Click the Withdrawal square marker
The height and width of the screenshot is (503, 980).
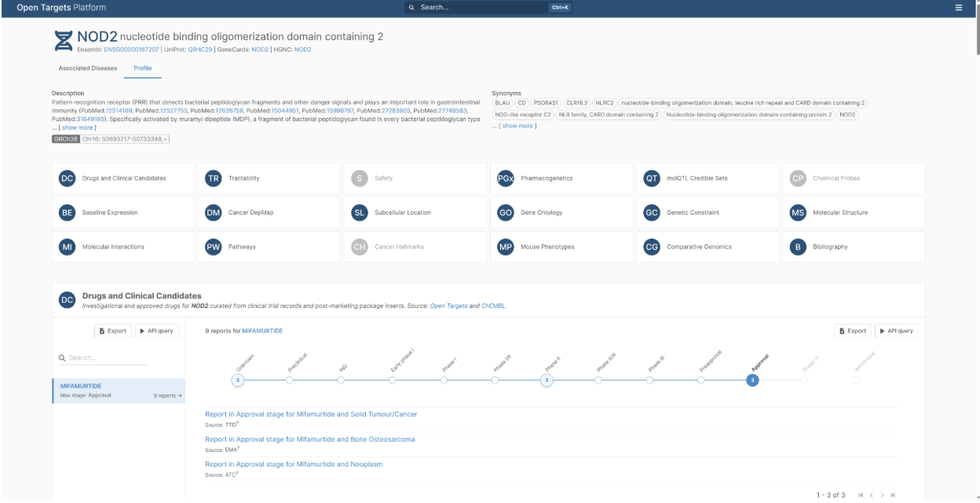click(855, 380)
